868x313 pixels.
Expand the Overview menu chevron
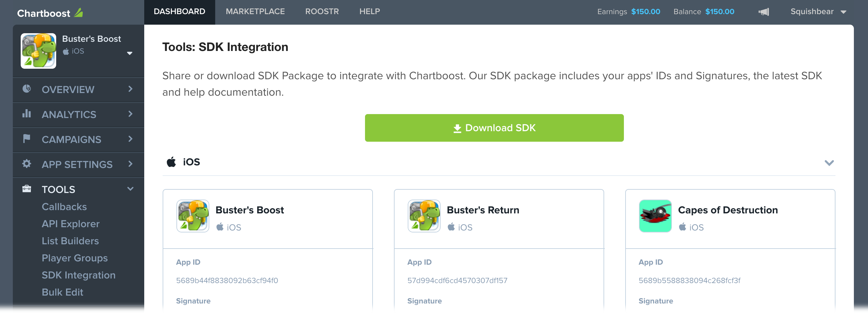[130, 89]
